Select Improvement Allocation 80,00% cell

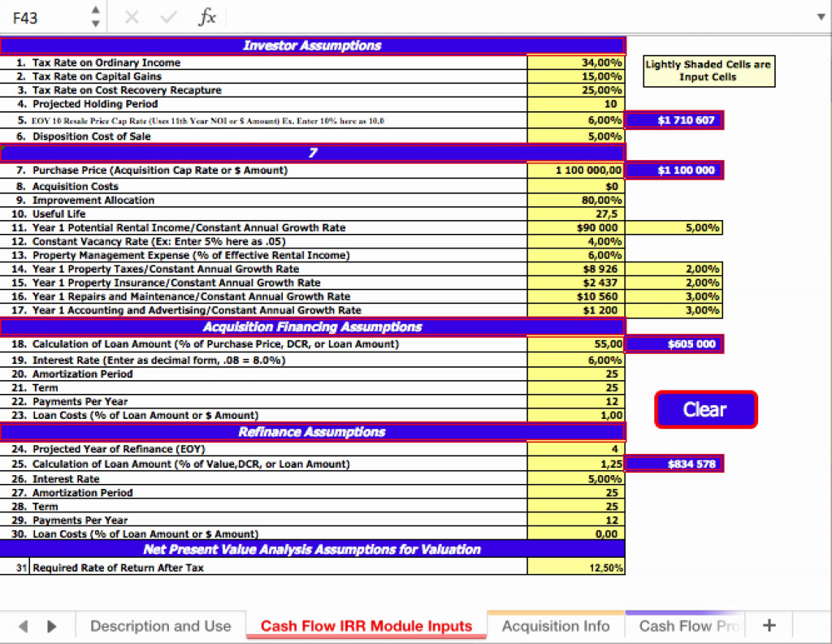coord(576,200)
